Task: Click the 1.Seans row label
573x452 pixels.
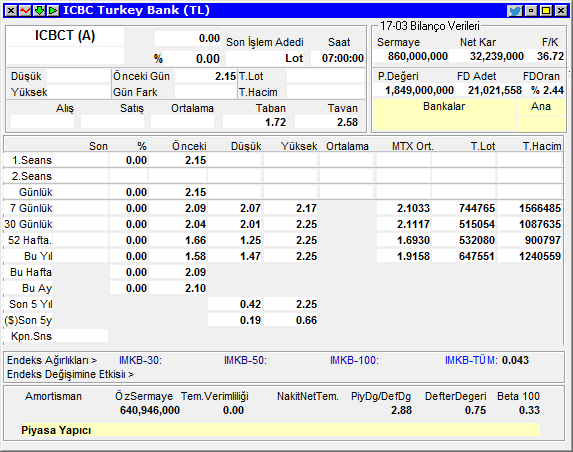Action: pos(32,160)
